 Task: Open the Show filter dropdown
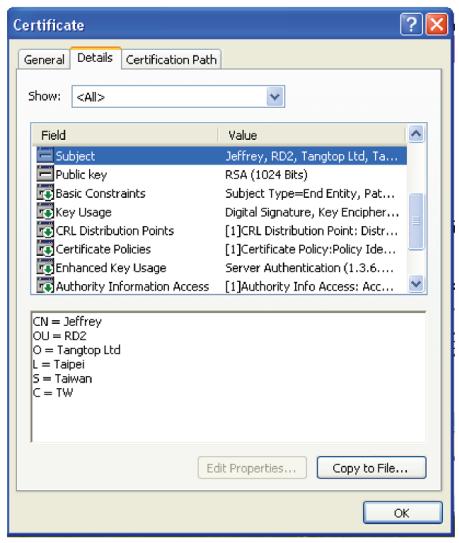[275, 97]
